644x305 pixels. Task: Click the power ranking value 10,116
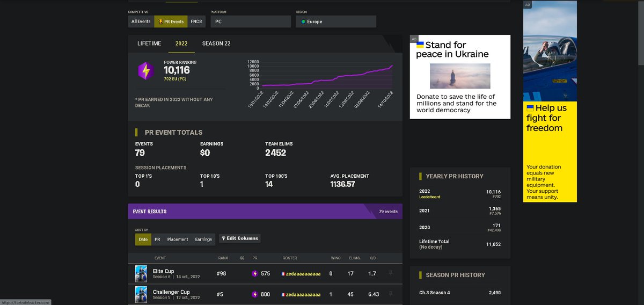(177, 70)
